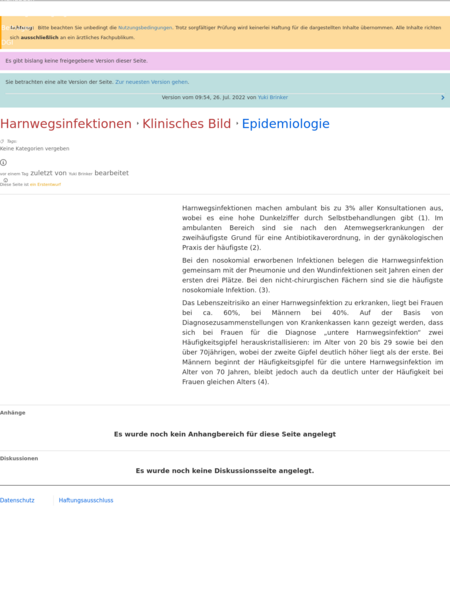450x600 pixels.
Task: Click the small status icon above 'Diese Seite ist'
Action: pos(5,180)
